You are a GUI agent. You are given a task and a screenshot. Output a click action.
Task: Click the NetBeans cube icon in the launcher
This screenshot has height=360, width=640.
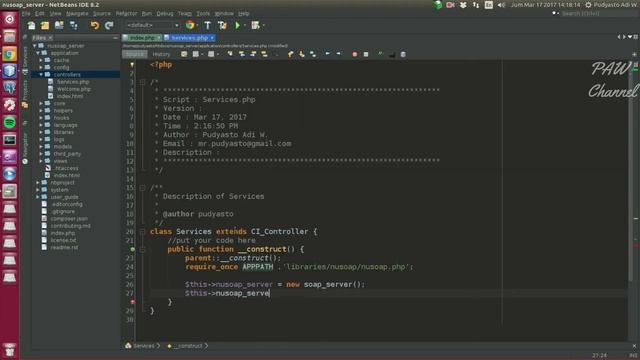click(9, 71)
